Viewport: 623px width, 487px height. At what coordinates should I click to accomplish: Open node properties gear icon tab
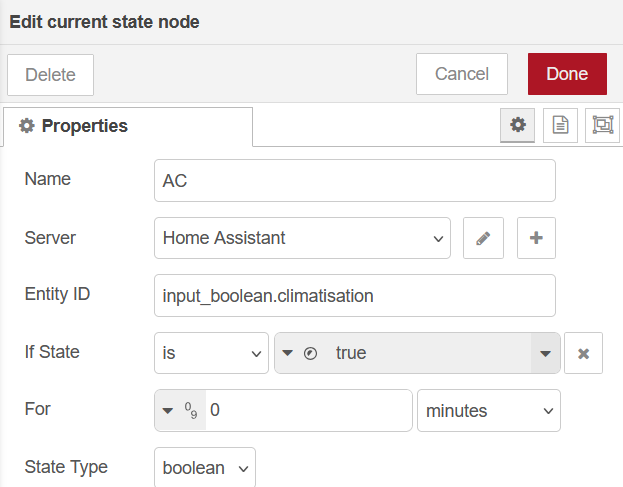tap(517, 125)
